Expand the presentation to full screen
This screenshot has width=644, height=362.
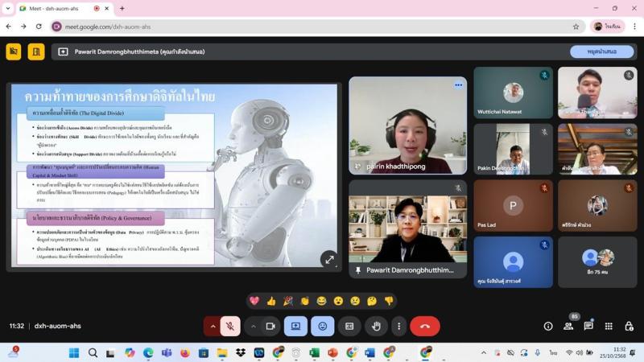pyautogui.click(x=328, y=259)
